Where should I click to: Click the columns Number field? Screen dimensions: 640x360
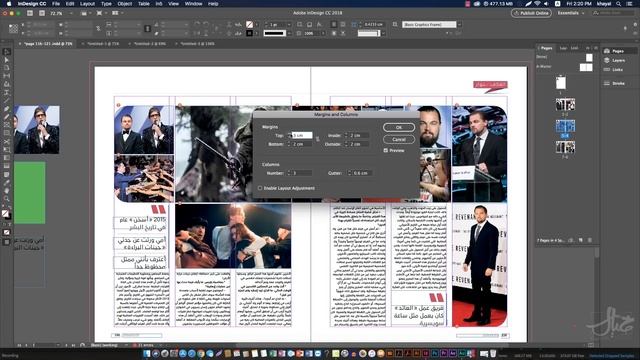pos(302,173)
